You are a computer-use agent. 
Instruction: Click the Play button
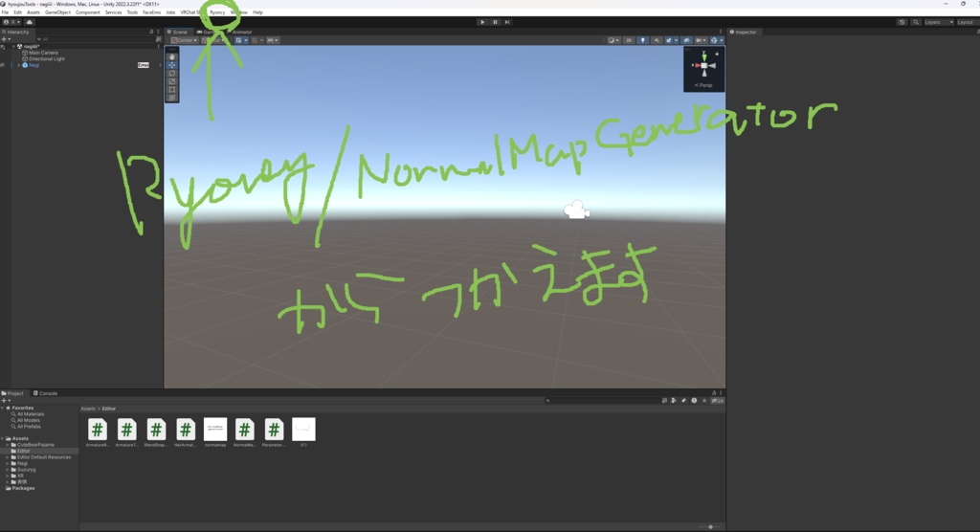482,22
